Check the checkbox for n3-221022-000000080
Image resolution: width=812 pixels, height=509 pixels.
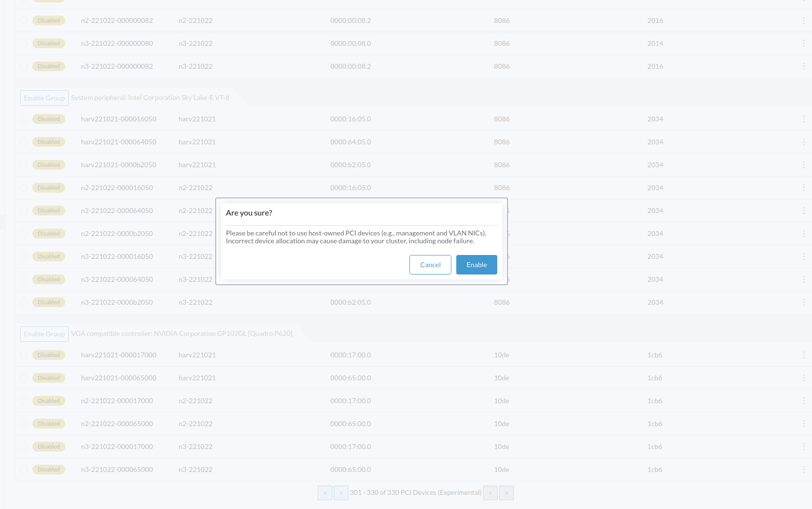click(23, 43)
